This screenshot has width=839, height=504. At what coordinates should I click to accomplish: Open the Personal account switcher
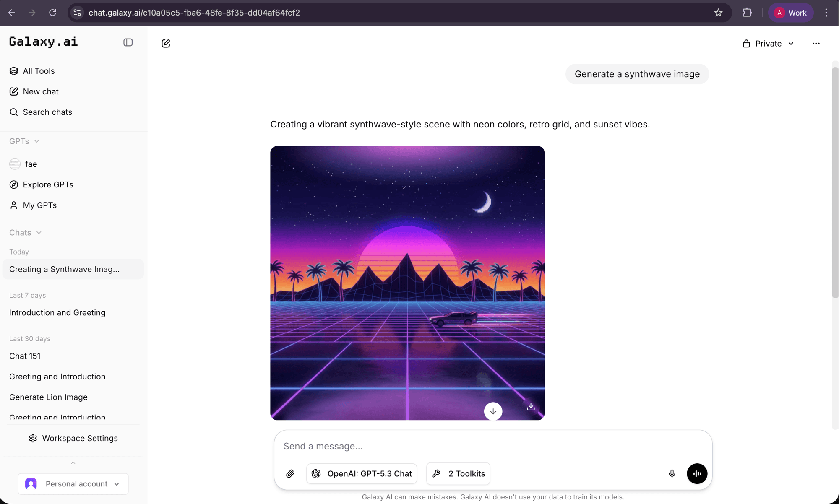[73, 483]
